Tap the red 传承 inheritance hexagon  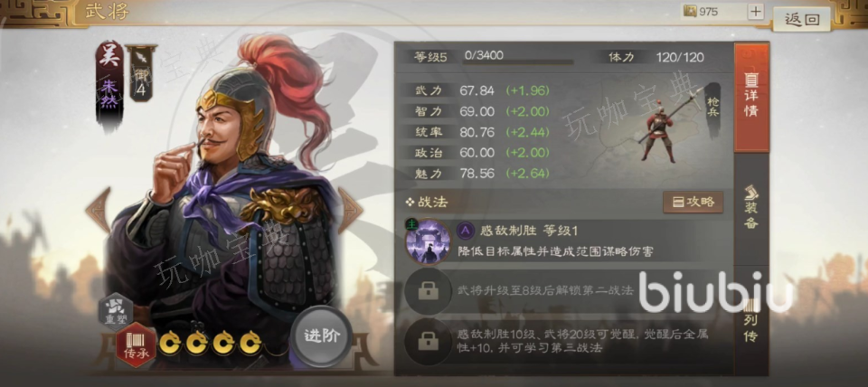137,345
